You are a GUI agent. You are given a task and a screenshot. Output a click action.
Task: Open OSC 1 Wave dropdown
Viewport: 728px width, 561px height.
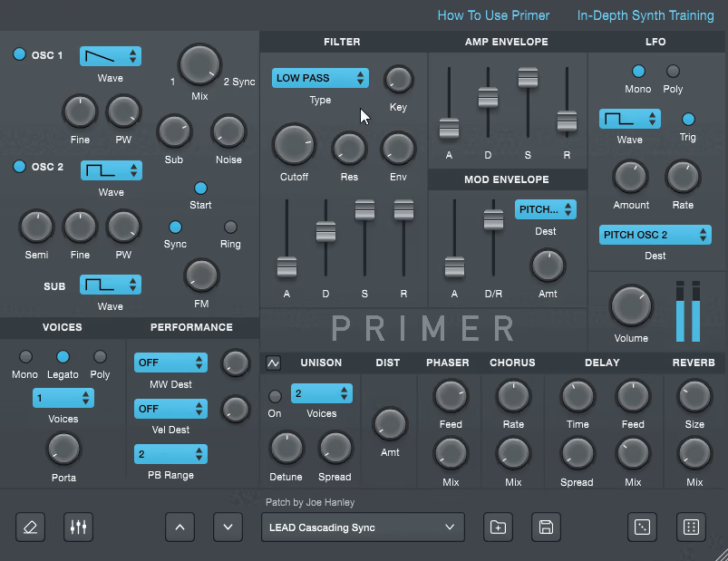111,56
